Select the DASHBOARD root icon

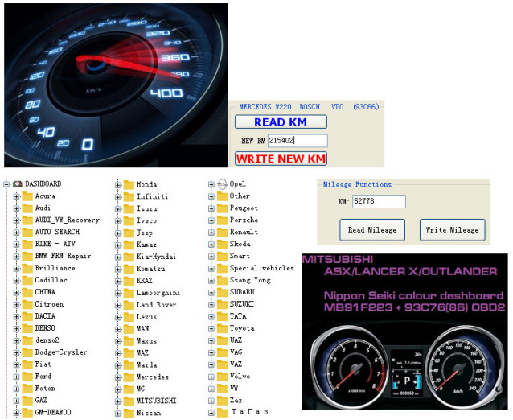coord(18,184)
